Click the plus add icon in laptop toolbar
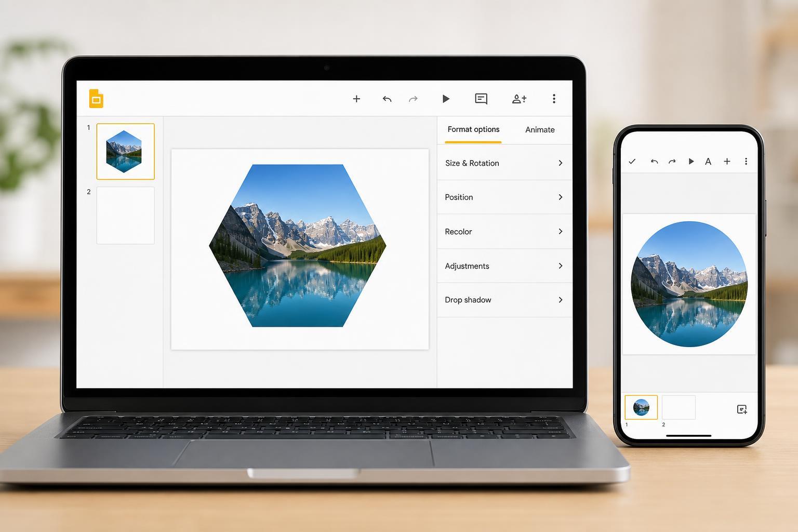Screen dimensions: 798x532 click(356, 99)
